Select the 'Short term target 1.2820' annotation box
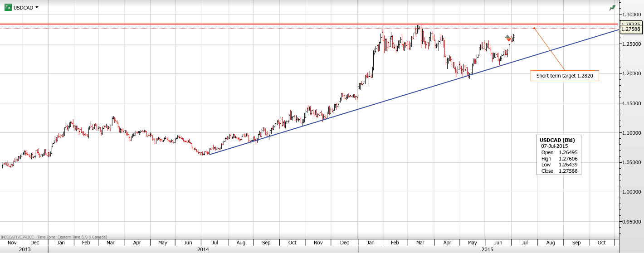644x253 pixels. coord(565,76)
